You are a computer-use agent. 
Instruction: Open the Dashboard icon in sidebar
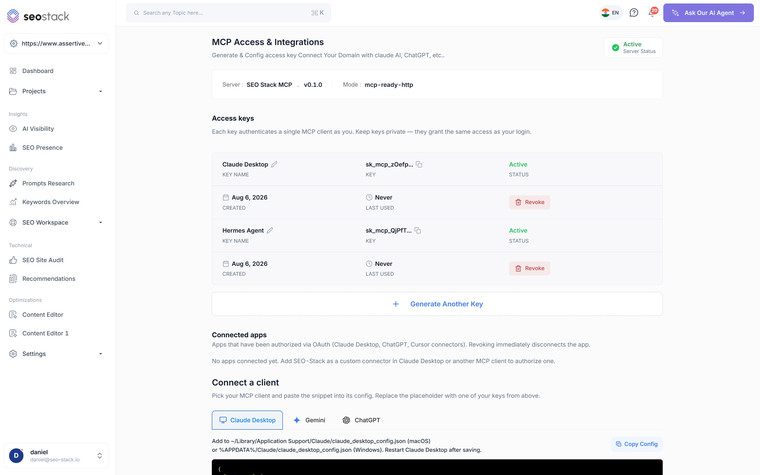(13, 71)
